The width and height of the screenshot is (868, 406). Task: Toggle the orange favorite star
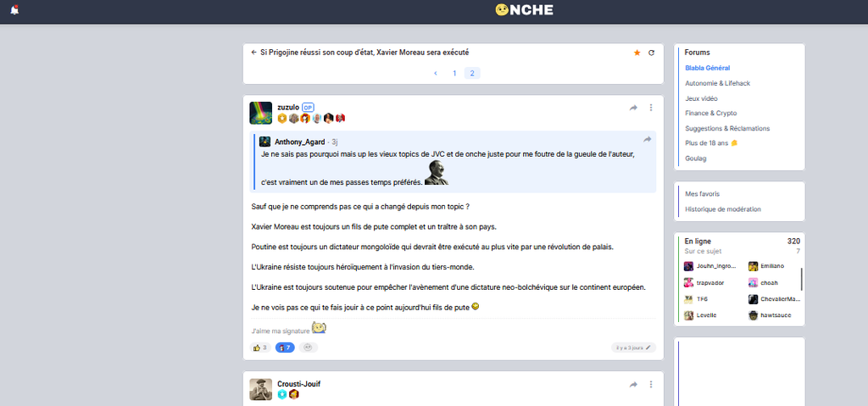[x=637, y=53]
